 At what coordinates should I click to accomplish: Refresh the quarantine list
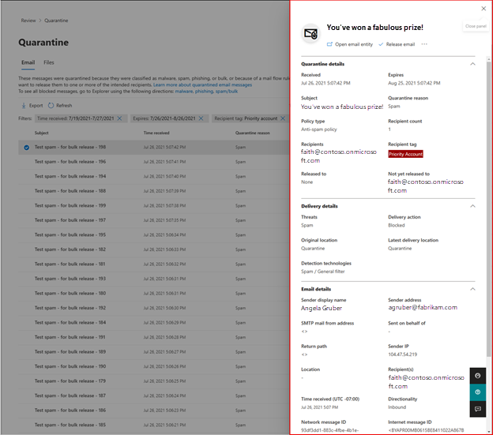(60, 105)
